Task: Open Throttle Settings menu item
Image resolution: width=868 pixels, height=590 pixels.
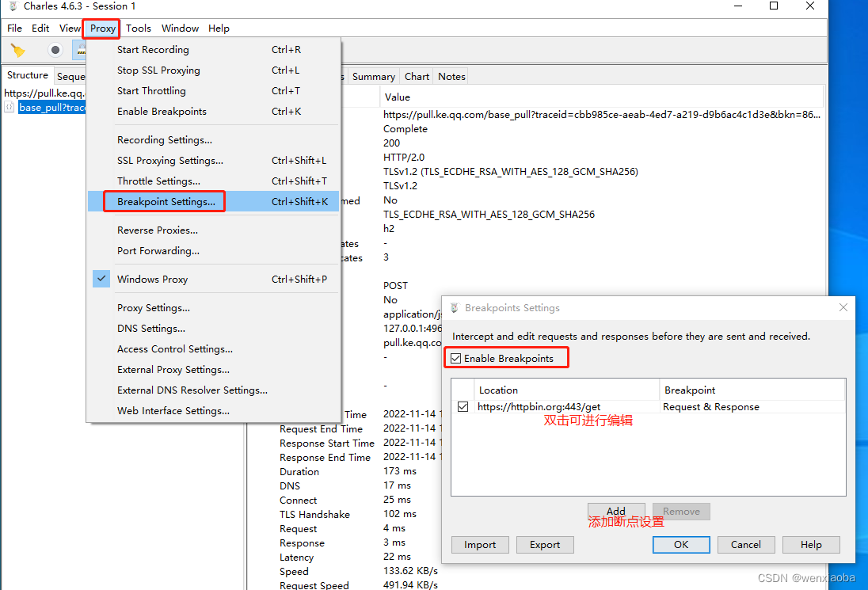Action: point(213,181)
